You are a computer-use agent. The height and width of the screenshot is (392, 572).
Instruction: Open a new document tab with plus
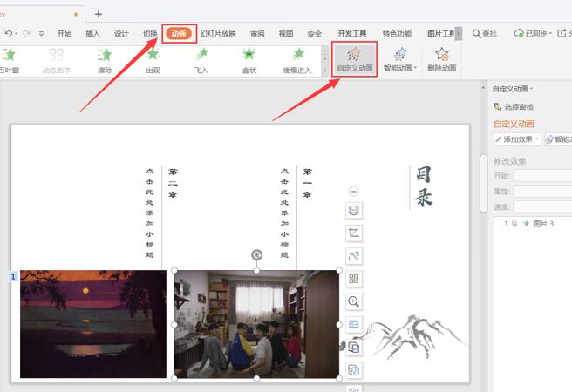(99, 14)
